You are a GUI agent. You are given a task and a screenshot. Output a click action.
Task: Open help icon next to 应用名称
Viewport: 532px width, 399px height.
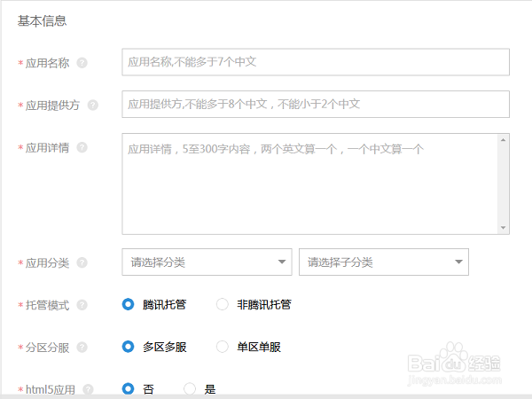click(82, 63)
